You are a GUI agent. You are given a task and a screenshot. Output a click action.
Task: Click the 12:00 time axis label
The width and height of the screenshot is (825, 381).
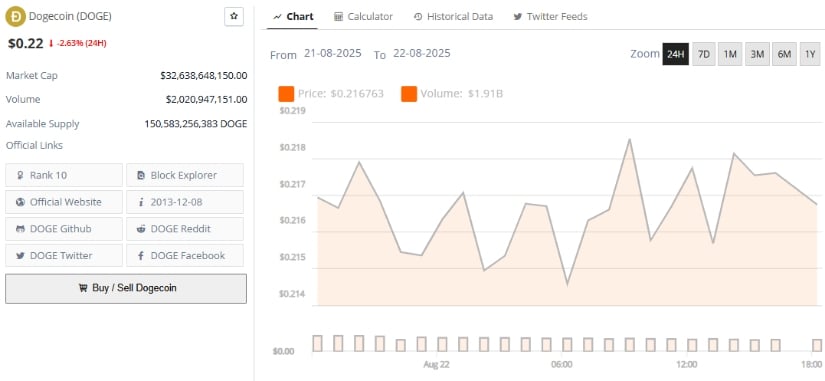687,365
